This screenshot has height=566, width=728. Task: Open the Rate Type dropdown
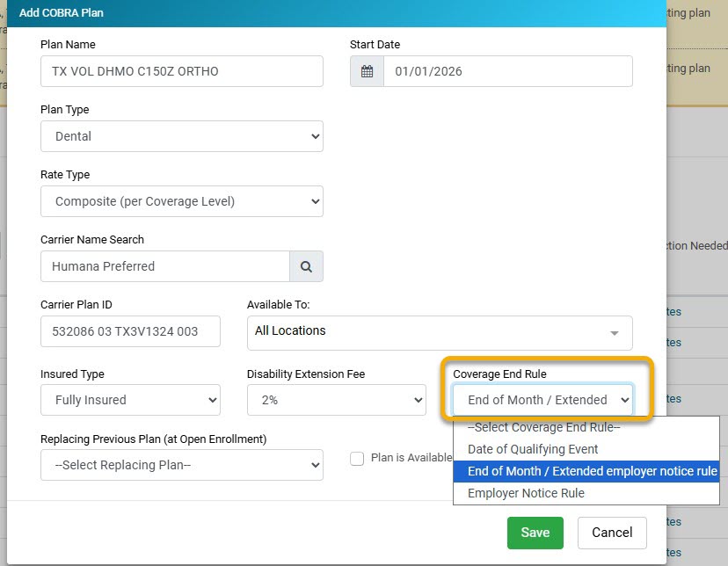click(181, 201)
